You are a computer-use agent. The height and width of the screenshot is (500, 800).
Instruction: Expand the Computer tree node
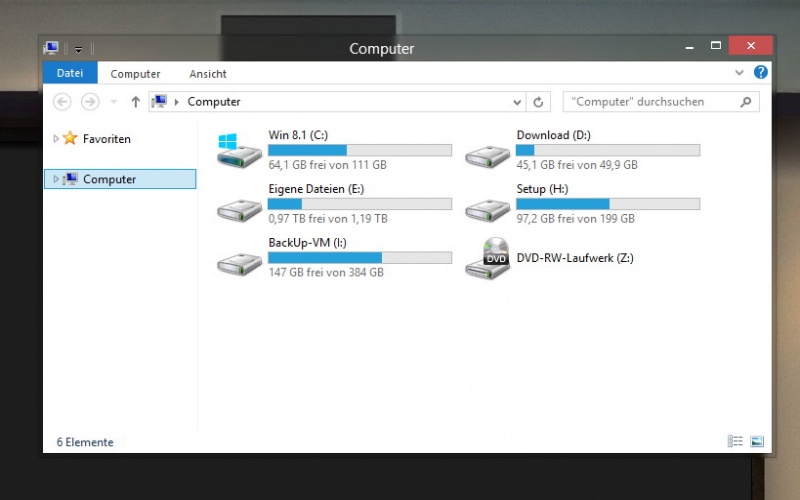tap(56, 179)
